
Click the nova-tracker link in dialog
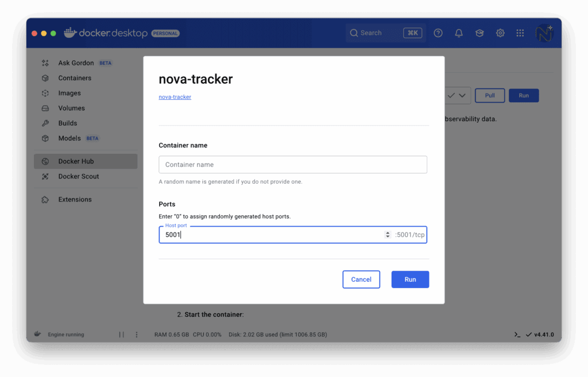175,96
